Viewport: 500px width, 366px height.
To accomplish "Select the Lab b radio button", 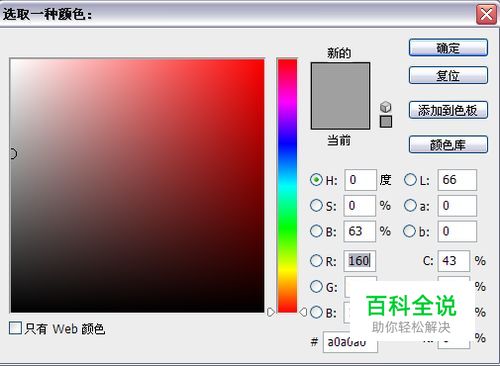I will click(x=409, y=231).
